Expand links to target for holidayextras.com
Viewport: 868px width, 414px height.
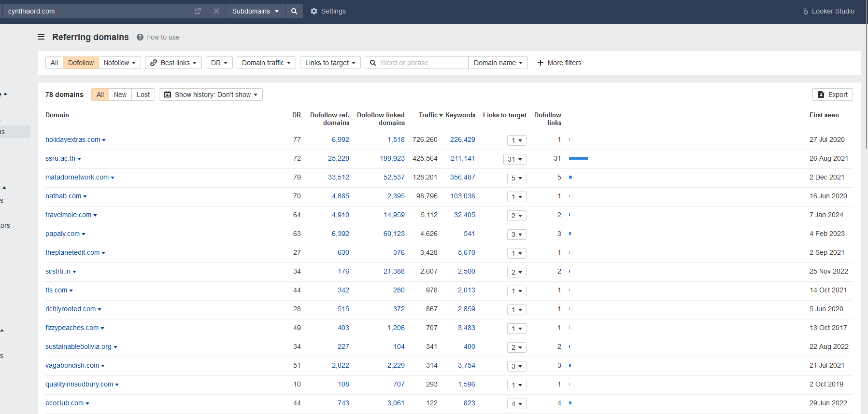click(516, 140)
